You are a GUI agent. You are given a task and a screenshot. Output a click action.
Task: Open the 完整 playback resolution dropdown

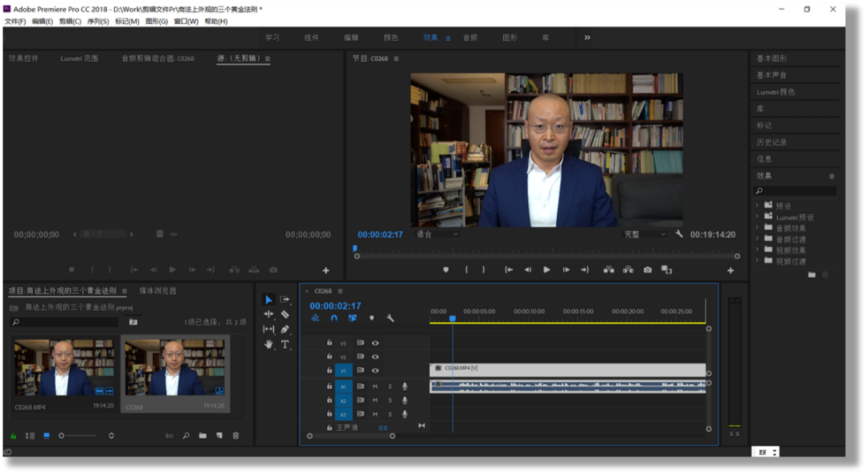(645, 234)
